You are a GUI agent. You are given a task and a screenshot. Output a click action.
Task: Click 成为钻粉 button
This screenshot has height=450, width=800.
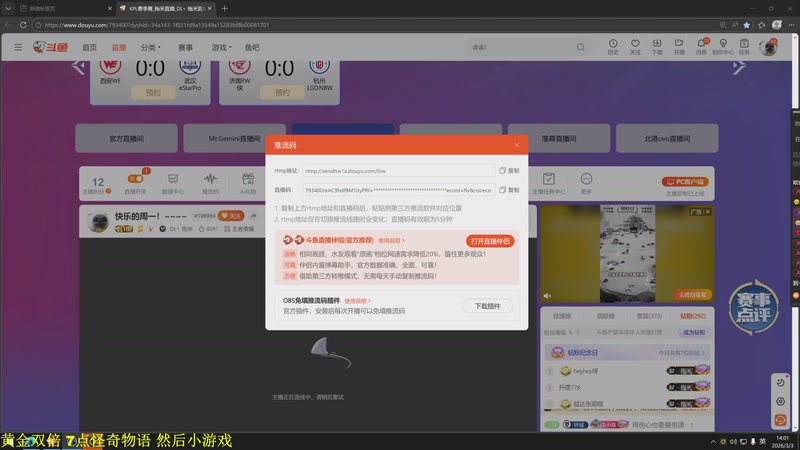(x=693, y=332)
